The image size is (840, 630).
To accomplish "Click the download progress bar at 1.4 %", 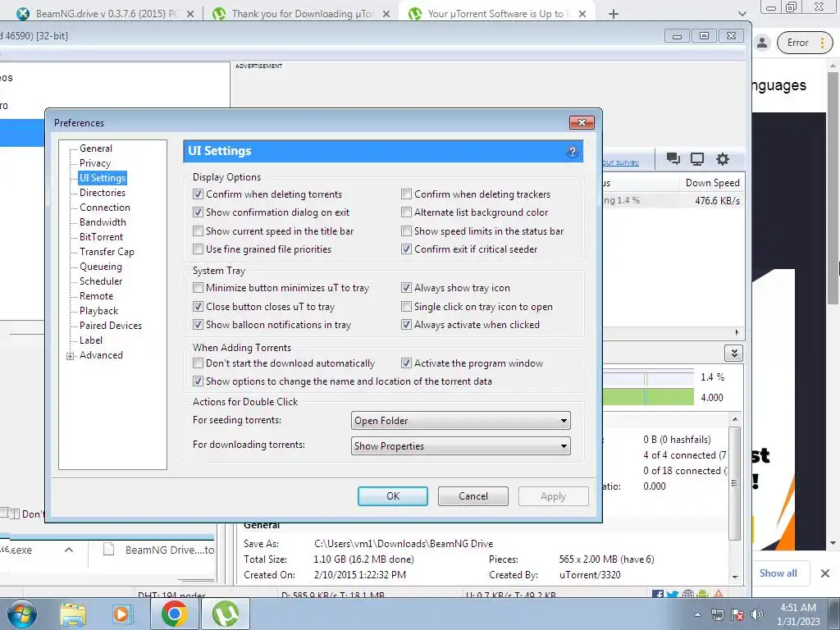I will [648, 378].
